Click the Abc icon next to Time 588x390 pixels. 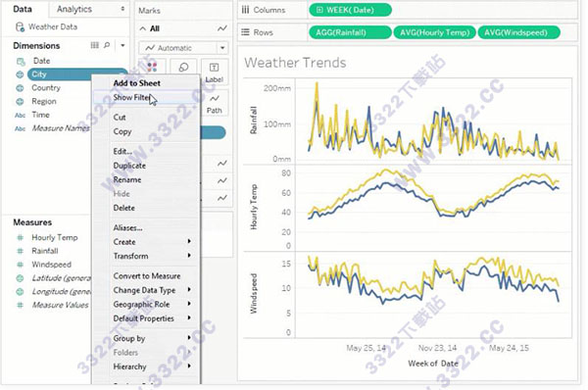click(20, 115)
